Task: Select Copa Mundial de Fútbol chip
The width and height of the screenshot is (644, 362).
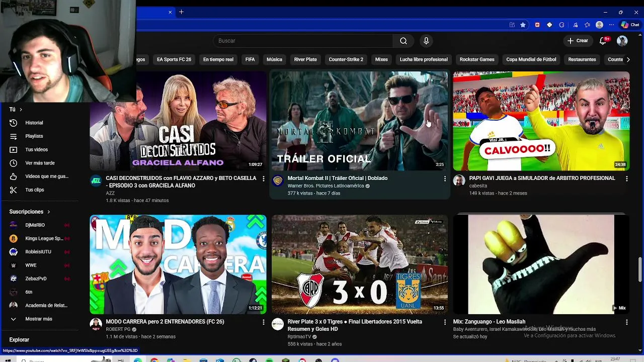Action: click(531, 59)
